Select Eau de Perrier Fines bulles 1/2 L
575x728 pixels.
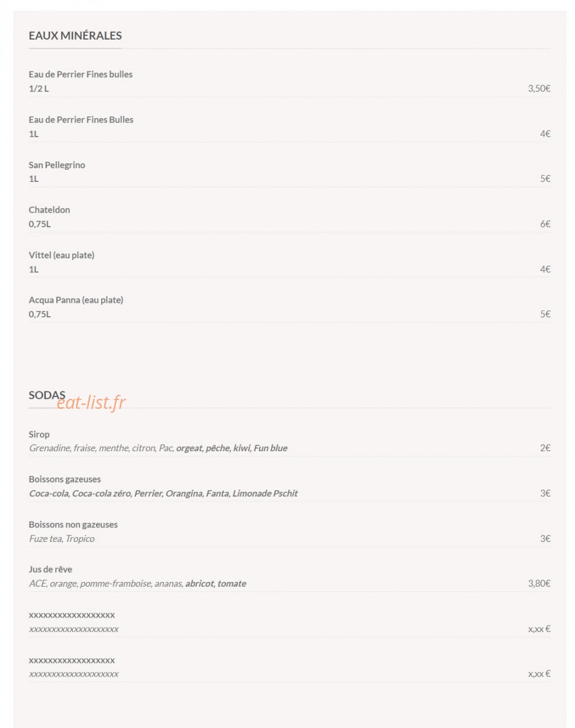290,81
